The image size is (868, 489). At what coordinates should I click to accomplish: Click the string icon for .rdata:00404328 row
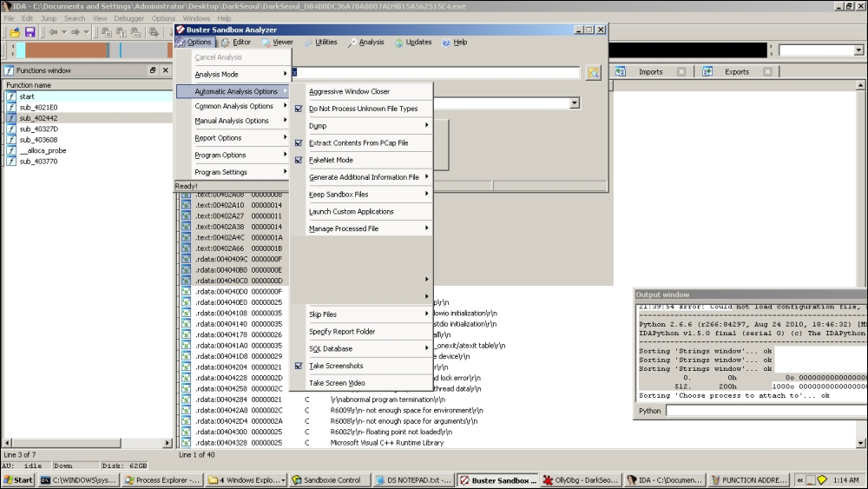(x=186, y=442)
